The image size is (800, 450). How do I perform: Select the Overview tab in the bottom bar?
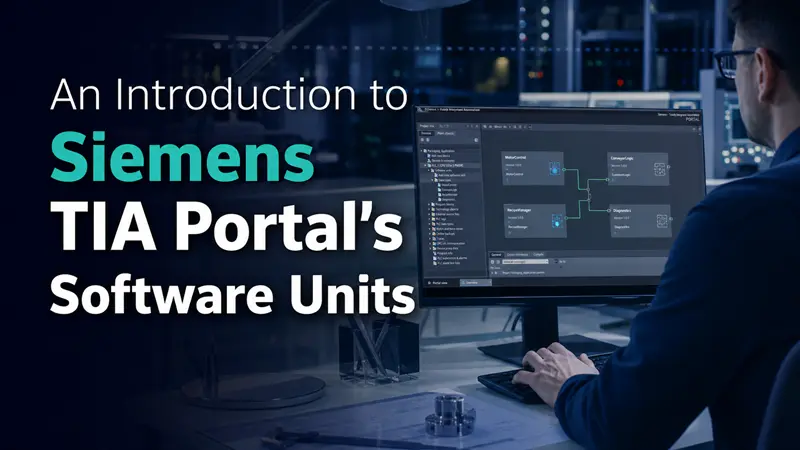tap(476, 282)
